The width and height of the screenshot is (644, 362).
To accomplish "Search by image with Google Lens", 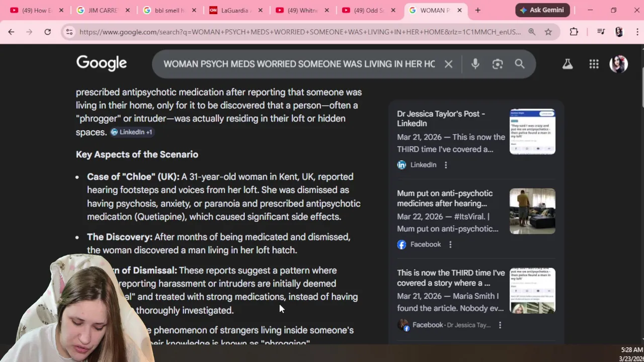I will coord(498,64).
